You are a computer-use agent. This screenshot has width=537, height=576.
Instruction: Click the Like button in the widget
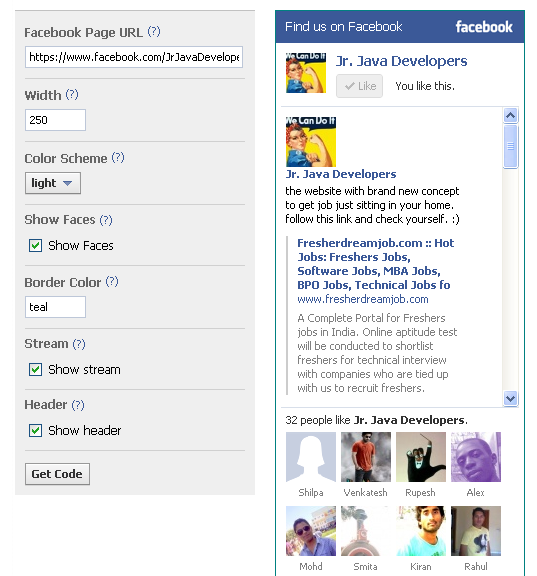coord(360,86)
